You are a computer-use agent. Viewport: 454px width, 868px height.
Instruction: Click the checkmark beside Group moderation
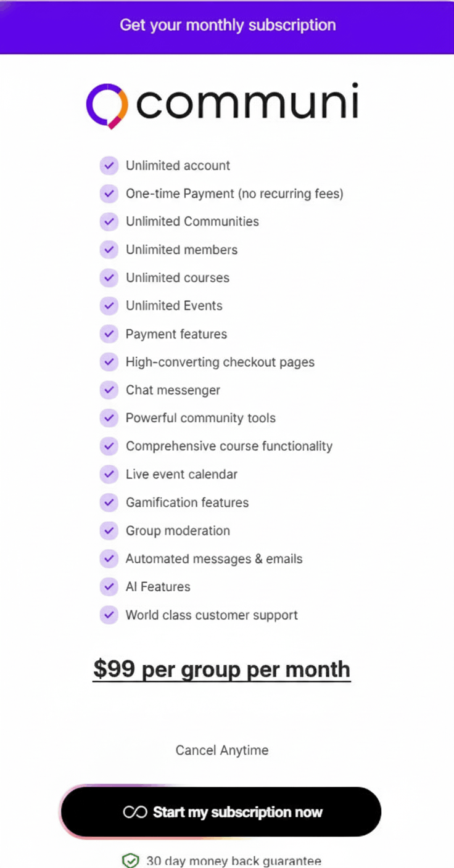click(x=109, y=531)
